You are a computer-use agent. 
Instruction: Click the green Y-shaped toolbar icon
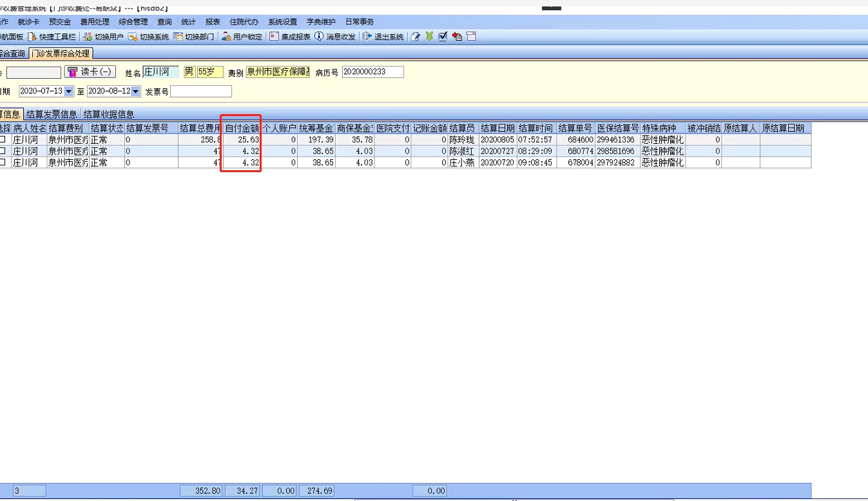click(429, 37)
